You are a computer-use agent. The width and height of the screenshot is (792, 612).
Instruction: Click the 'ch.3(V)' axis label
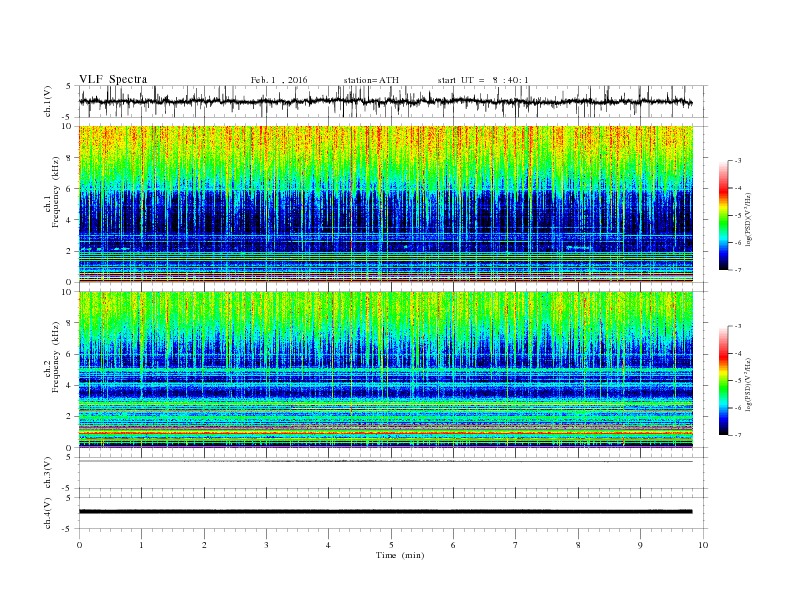[x=48, y=473]
